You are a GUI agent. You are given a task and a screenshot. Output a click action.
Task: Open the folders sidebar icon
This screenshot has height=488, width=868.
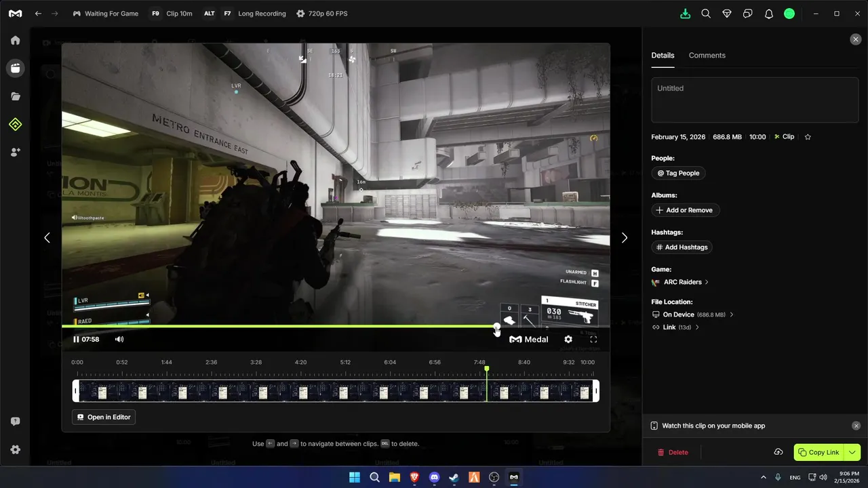[15, 96]
